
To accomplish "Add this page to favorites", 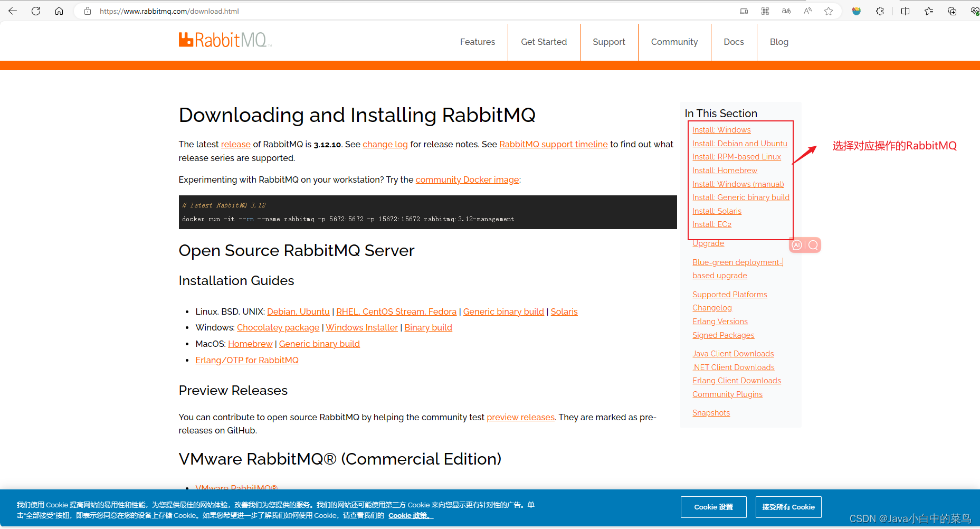I will coord(828,11).
